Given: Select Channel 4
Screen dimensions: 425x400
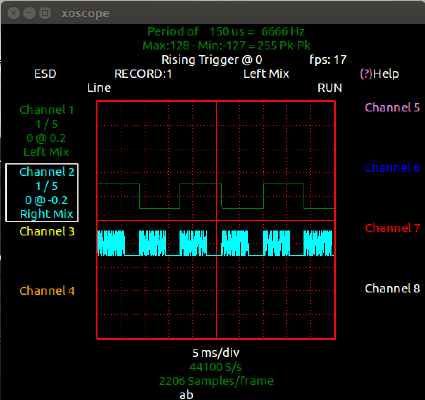Looking at the screenshot, I should [47, 291].
